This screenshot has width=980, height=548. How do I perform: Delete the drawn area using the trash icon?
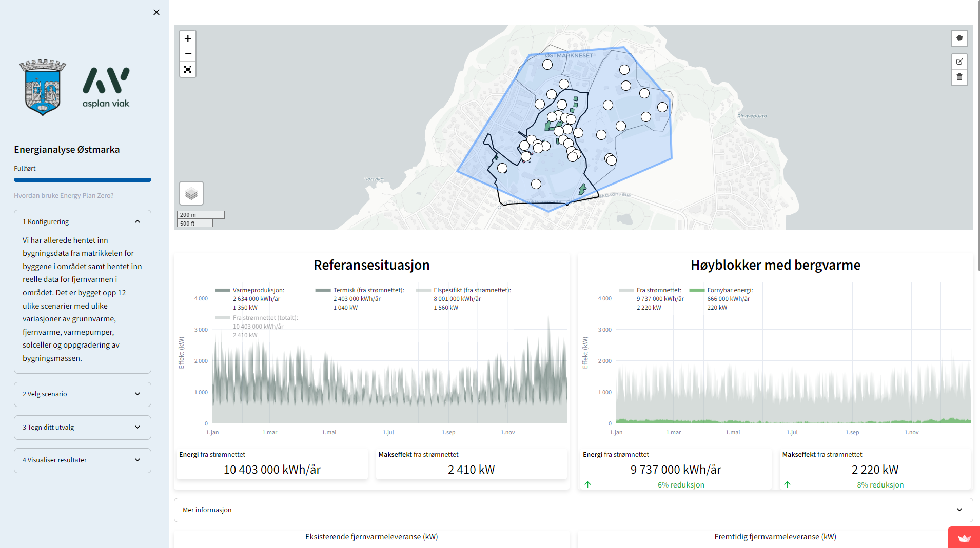[x=959, y=77]
